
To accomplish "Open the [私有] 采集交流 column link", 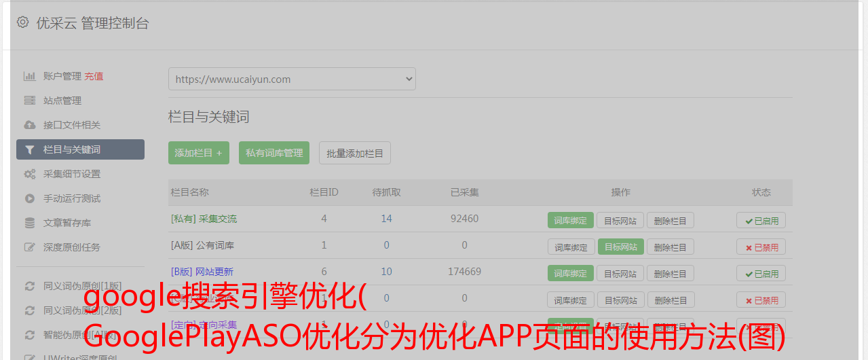I will click(204, 219).
